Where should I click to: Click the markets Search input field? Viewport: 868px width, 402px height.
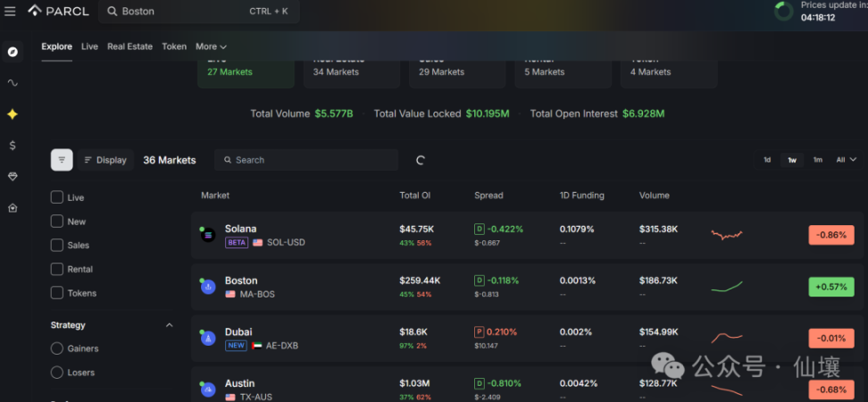pyautogui.click(x=306, y=160)
